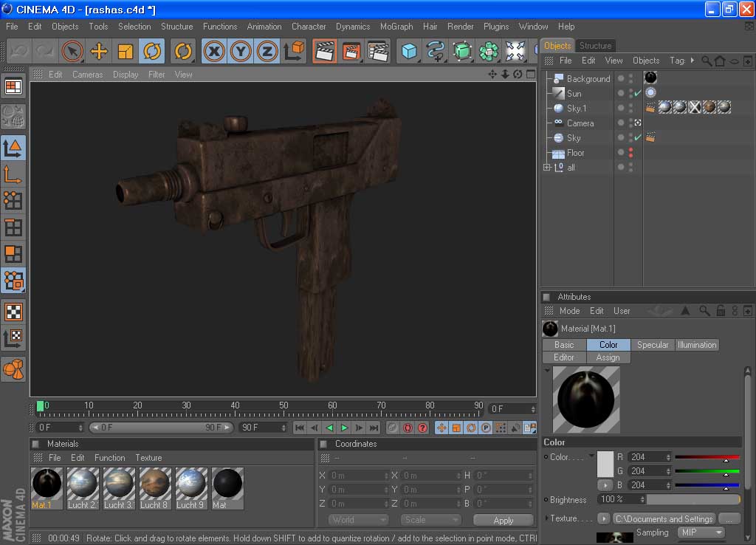Screen dimensions: 756x545
Task: Add a Cube primitive object
Action: click(x=409, y=51)
